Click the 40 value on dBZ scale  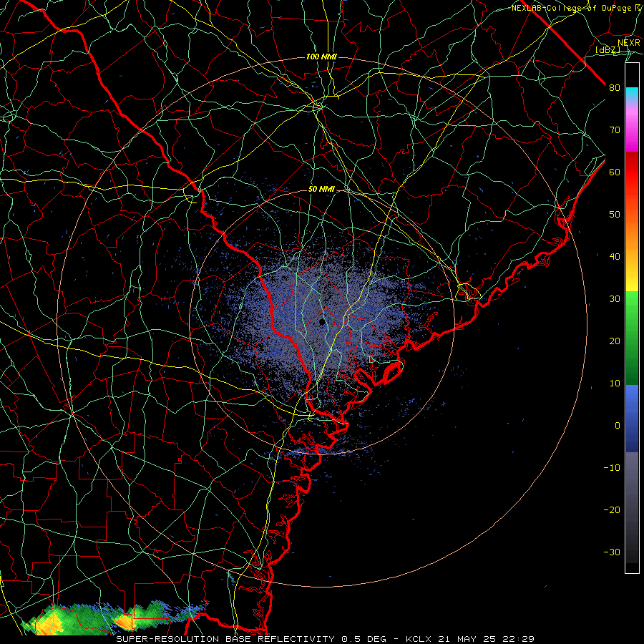(615, 257)
